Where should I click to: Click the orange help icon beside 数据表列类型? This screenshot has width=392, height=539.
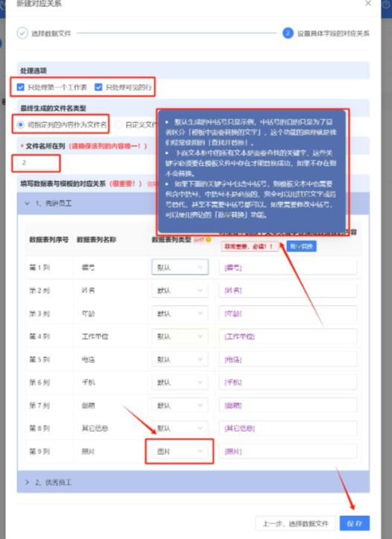(208, 239)
